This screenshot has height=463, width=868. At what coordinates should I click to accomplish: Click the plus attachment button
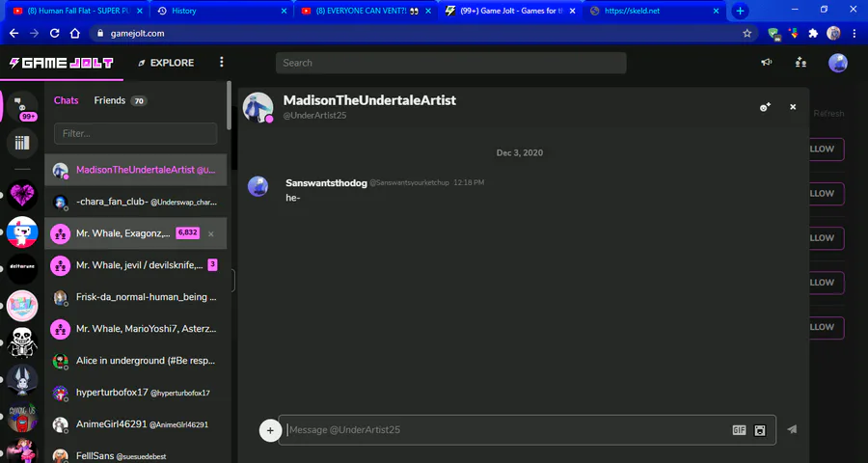coord(270,430)
